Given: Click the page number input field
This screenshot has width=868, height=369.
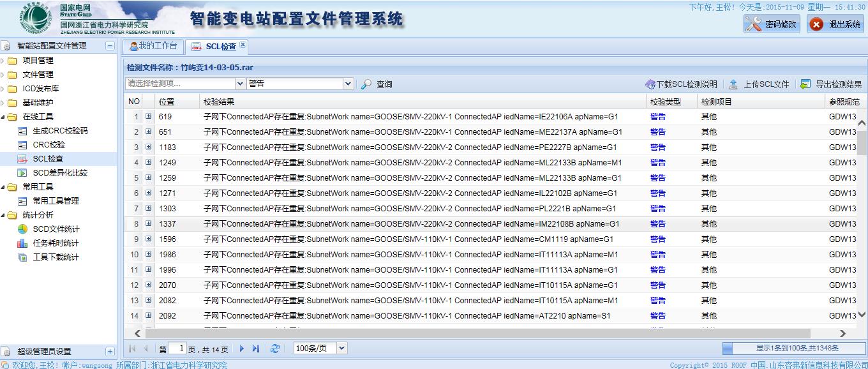Looking at the screenshot, I should [x=178, y=349].
